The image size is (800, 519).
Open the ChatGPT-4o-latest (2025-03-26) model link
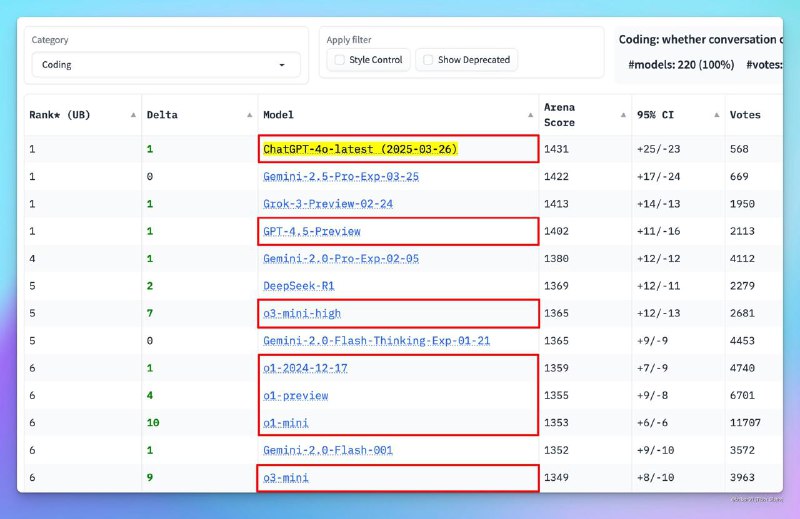coord(360,149)
